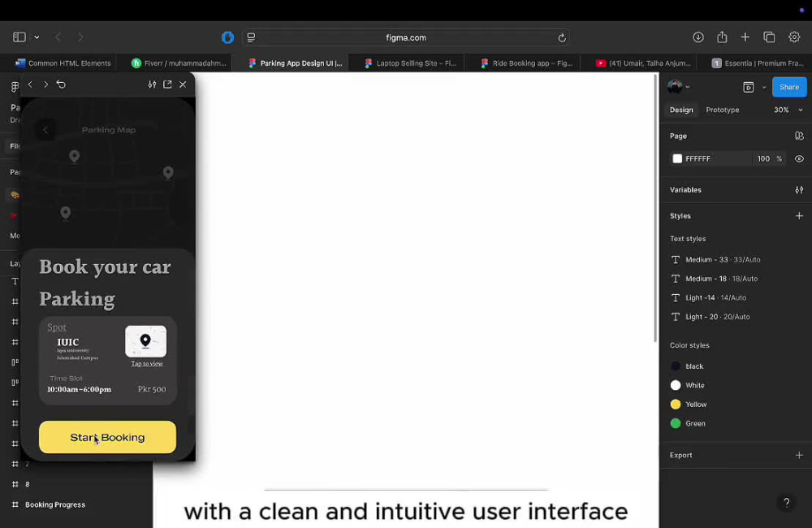Screen dimensions: 812x528
Task: Switch to Design panel tab
Action: coord(681,110)
